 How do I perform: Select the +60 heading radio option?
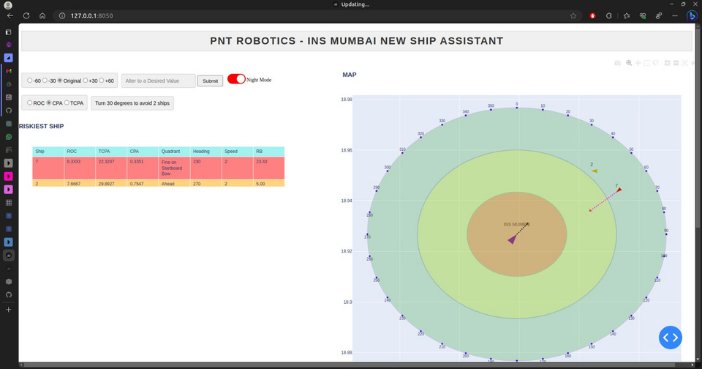pos(101,81)
